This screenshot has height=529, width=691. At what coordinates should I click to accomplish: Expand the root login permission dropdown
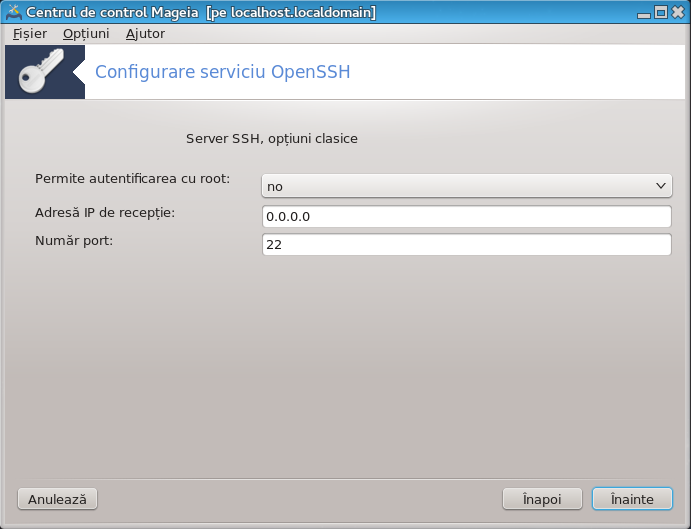click(x=467, y=186)
